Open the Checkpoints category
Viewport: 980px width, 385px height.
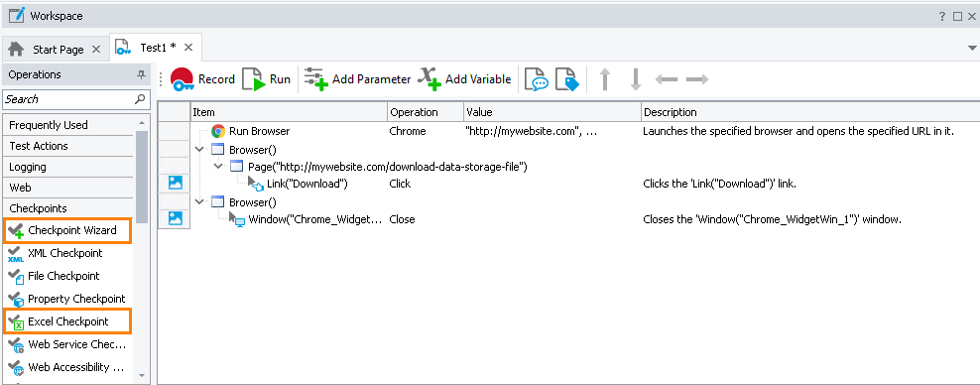[x=68, y=208]
